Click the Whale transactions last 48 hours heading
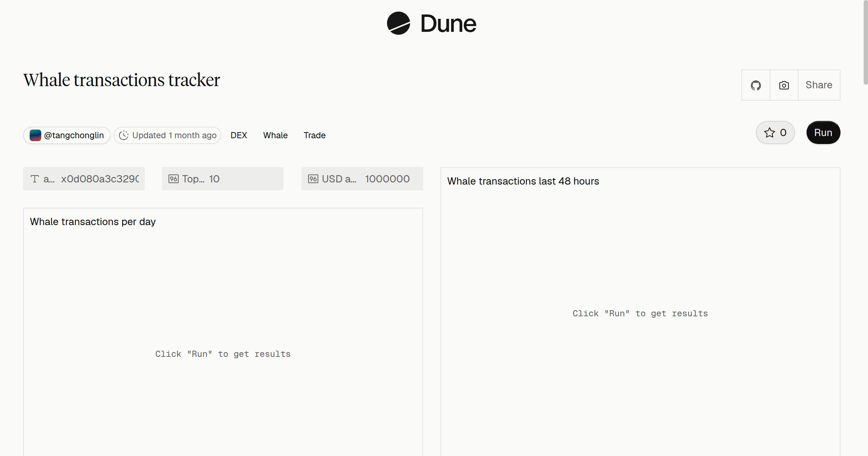The height and width of the screenshot is (456, 868). [x=523, y=181]
